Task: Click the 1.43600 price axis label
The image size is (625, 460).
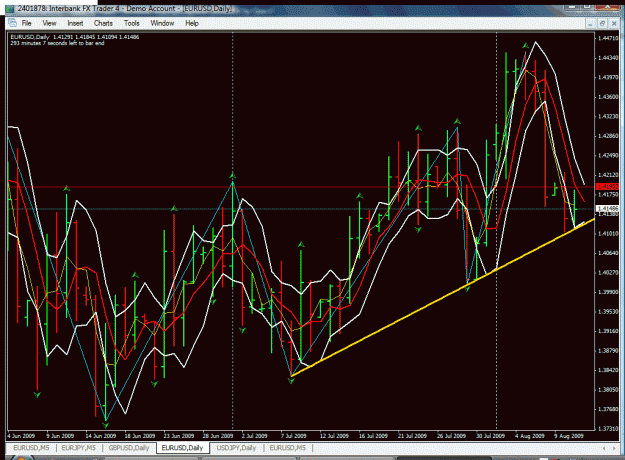Action: tap(607, 97)
